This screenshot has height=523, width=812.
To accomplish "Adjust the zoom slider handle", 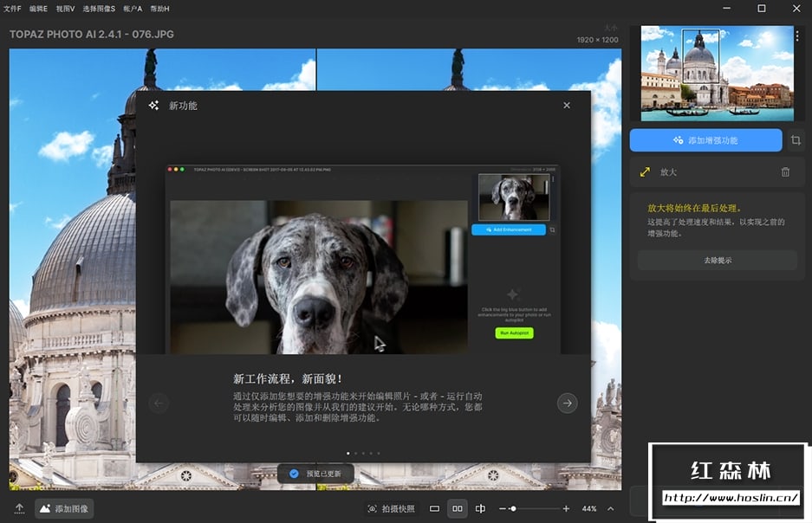I will coord(513,508).
